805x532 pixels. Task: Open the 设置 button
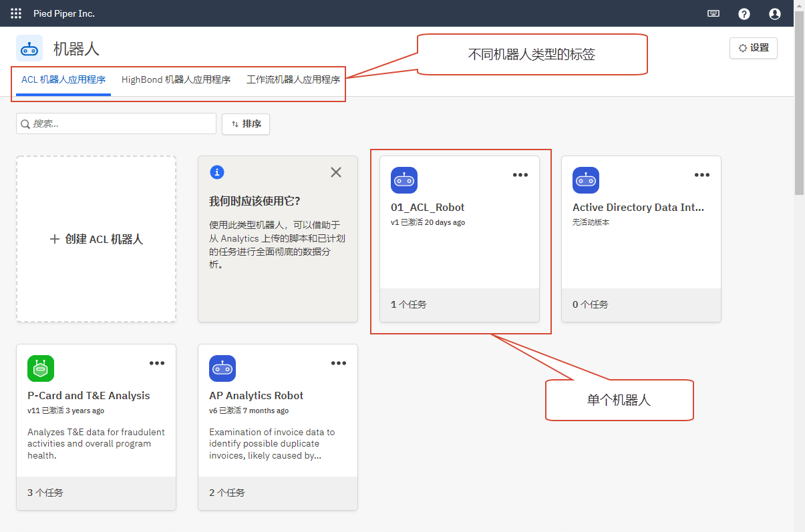coord(754,48)
